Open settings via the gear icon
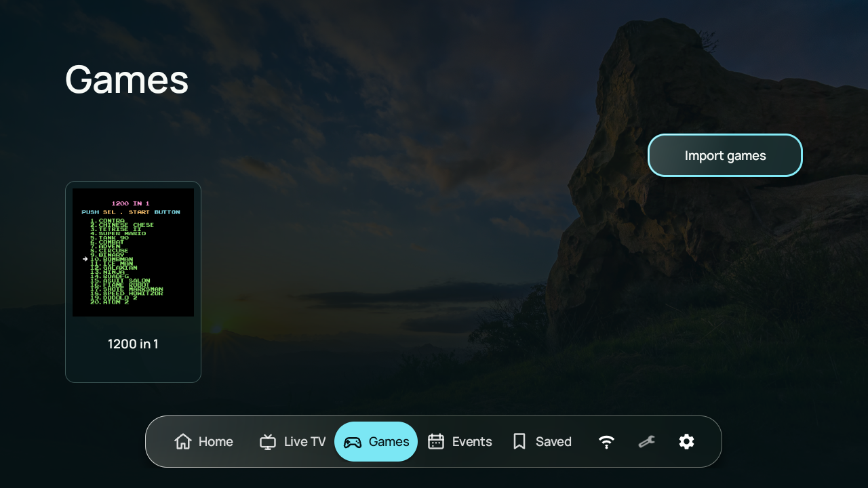Image resolution: width=868 pixels, height=488 pixels. click(x=686, y=442)
